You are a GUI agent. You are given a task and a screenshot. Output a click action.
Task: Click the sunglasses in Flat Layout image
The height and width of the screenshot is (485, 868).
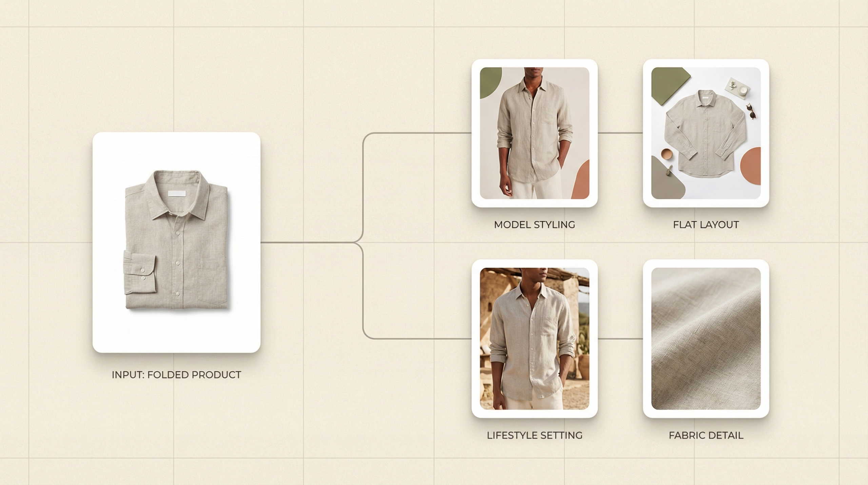[x=751, y=111]
